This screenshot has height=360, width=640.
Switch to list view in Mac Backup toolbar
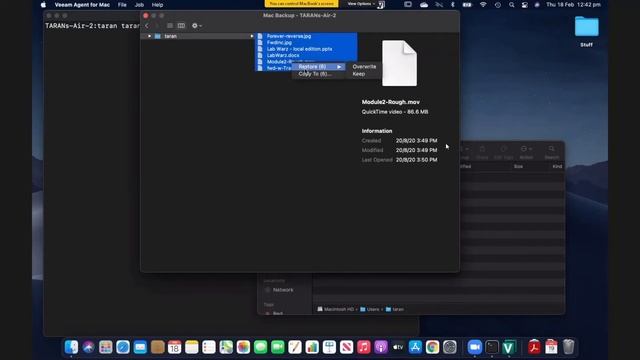(170, 26)
